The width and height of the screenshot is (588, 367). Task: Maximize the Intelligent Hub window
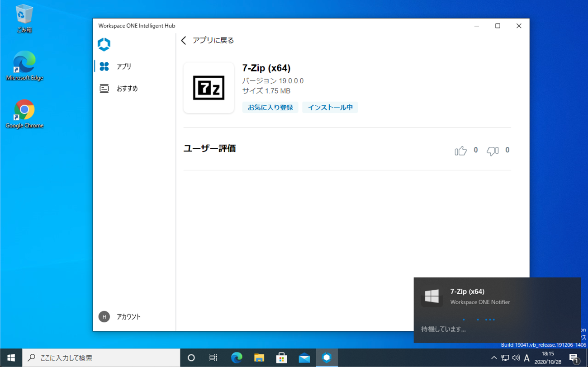(x=498, y=26)
